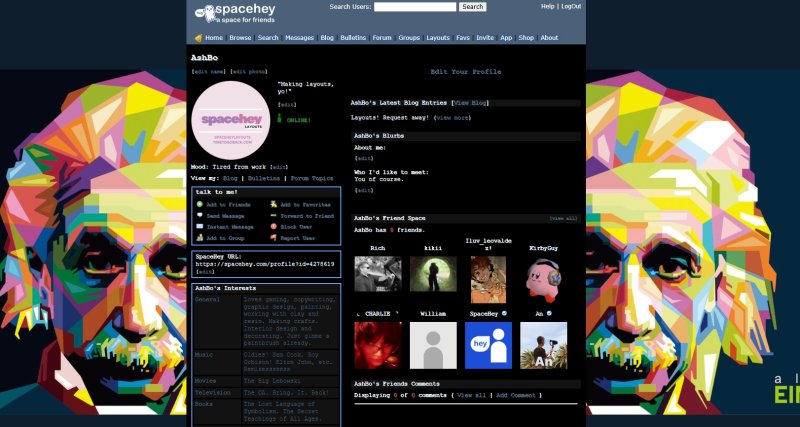This screenshot has width=800, height=427.
Task: Click the Edit Your Profile link
Action: (465, 72)
